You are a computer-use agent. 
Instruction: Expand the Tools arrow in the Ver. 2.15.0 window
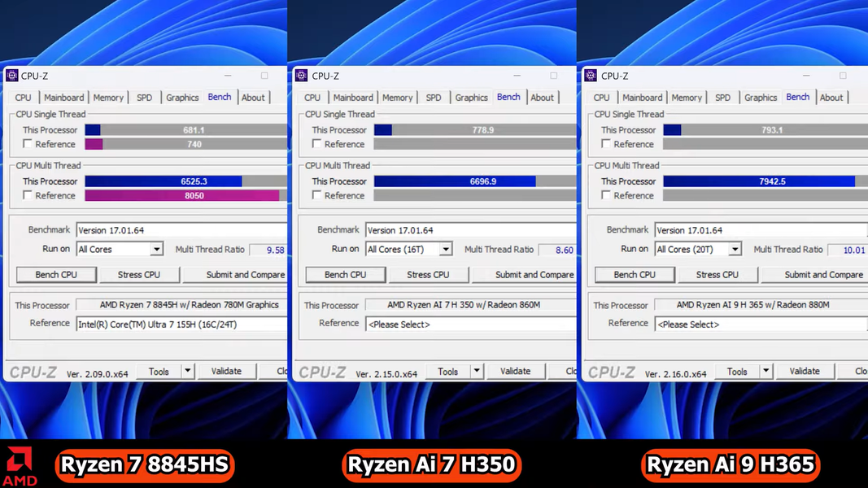(x=477, y=372)
